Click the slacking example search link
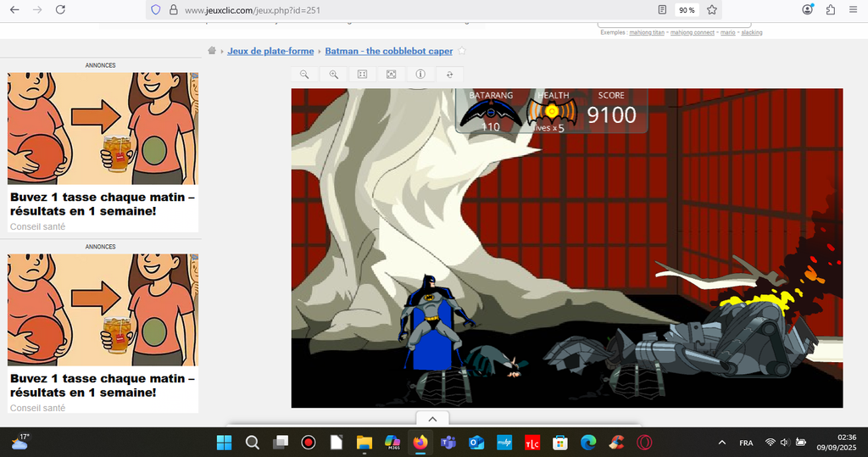Viewport: 868px width, 457px height. [x=752, y=33]
